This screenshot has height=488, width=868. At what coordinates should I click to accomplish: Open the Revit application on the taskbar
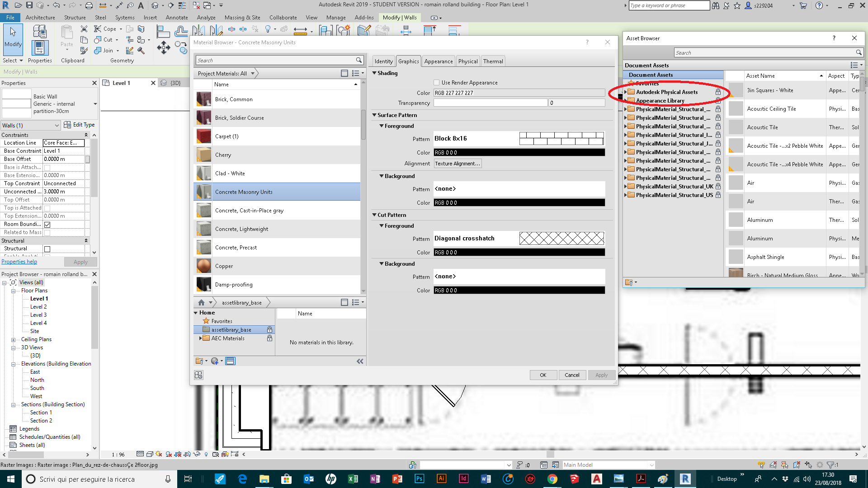pyautogui.click(x=685, y=479)
